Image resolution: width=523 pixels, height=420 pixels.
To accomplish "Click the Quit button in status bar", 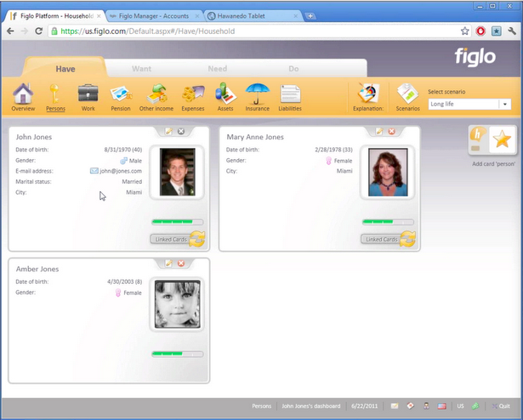I will pyautogui.click(x=501, y=406).
